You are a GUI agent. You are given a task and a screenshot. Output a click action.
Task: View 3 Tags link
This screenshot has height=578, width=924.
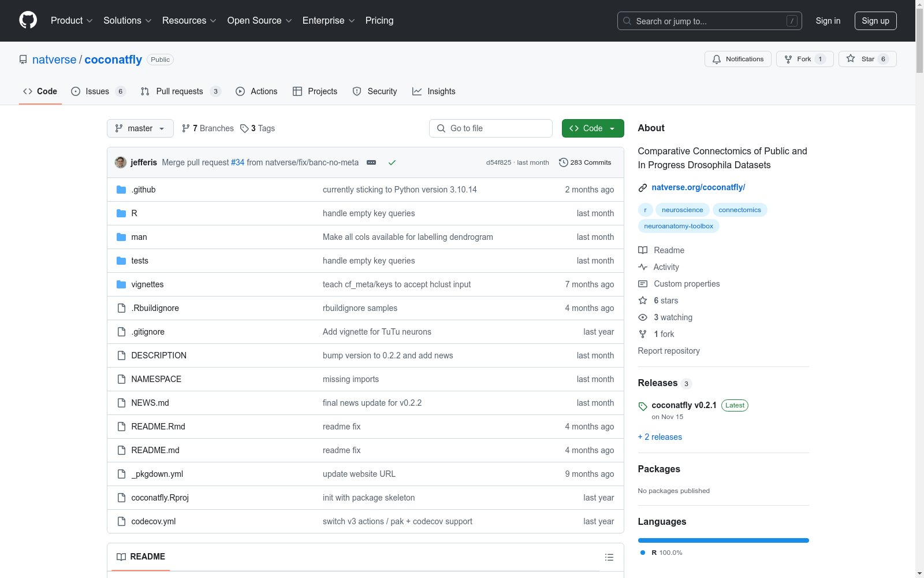click(258, 128)
